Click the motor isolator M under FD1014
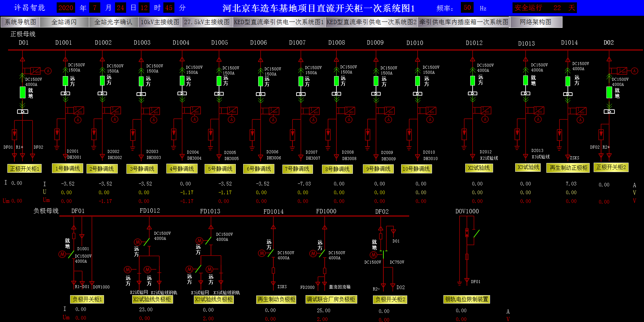Screen dimensions: 644x322 coord(262,253)
